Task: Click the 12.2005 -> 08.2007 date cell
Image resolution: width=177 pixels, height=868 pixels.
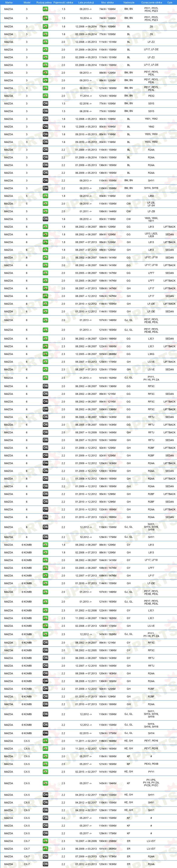Action: (86, 354)
